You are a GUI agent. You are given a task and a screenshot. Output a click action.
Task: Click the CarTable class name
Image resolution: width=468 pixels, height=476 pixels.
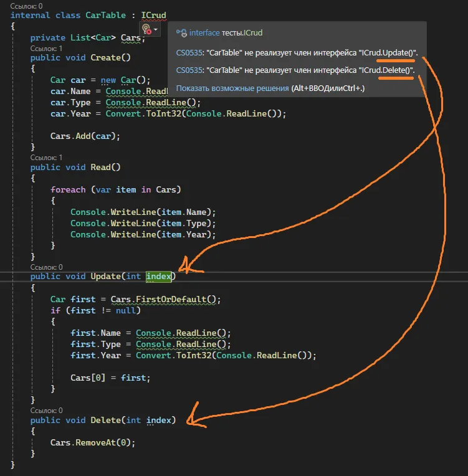pyautogui.click(x=105, y=15)
